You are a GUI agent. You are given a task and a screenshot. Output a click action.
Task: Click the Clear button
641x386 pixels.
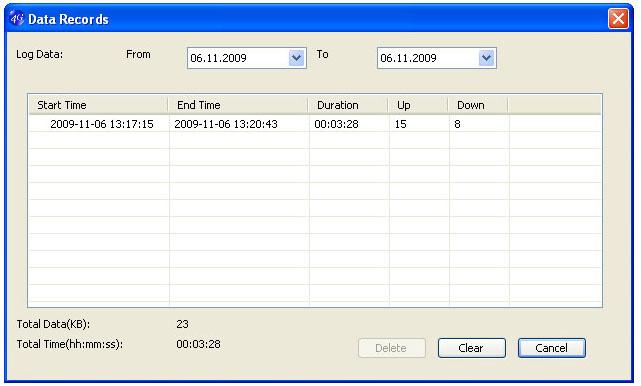coord(471,348)
